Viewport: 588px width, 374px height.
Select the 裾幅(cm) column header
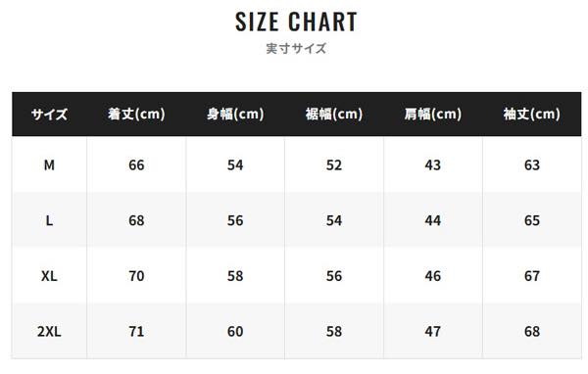click(x=334, y=114)
